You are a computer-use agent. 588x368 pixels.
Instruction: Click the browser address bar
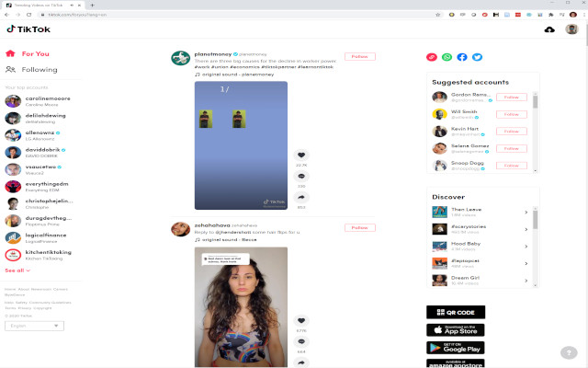click(x=240, y=15)
